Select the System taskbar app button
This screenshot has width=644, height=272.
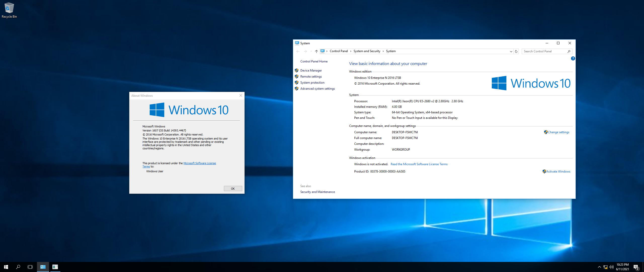[x=43, y=267]
